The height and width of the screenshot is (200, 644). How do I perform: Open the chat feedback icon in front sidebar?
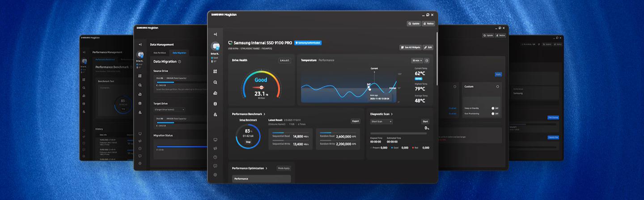215,166
